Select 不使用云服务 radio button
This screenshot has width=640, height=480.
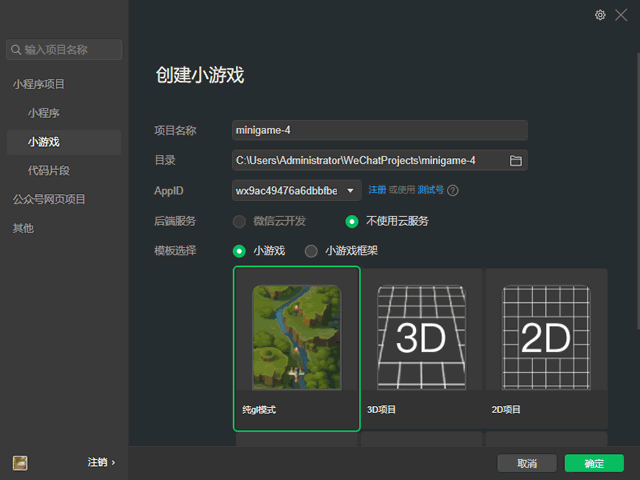point(351,221)
